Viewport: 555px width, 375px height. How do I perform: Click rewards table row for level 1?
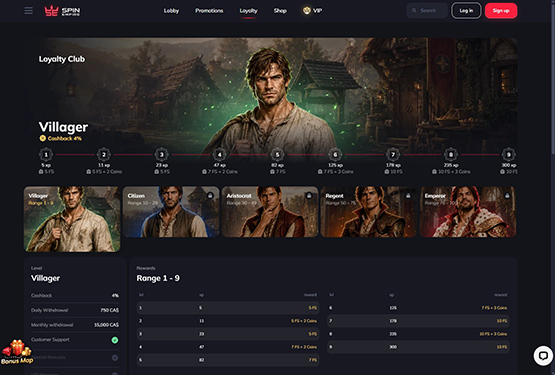pos(228,308)
